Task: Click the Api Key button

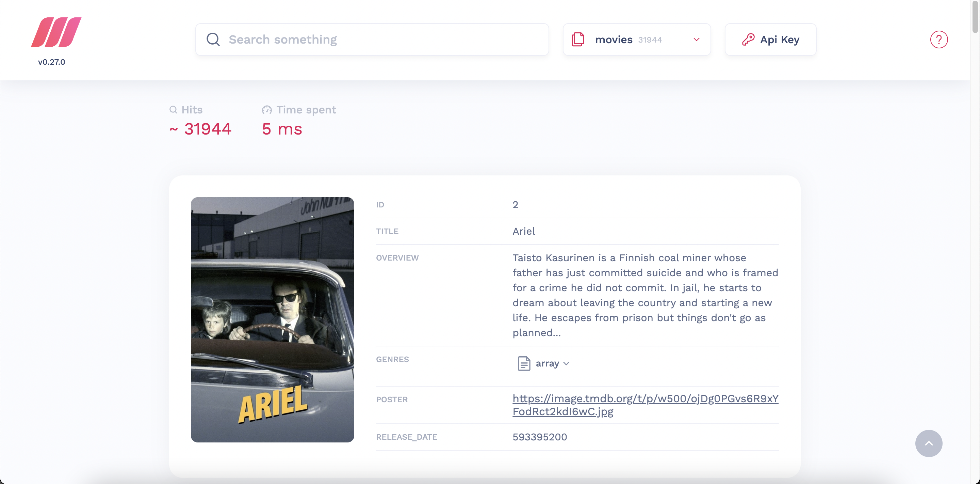Action: coord(770,39)
